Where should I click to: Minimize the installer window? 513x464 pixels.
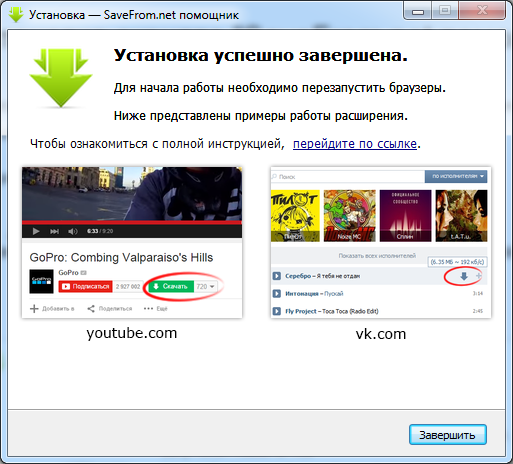click(x=418, y=11)
